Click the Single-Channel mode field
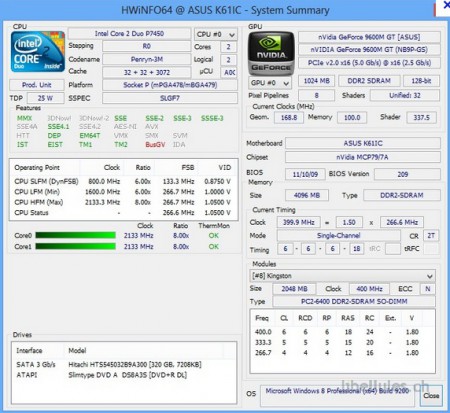This screenshot has height=413, width=450. click(x=338, y=236)
